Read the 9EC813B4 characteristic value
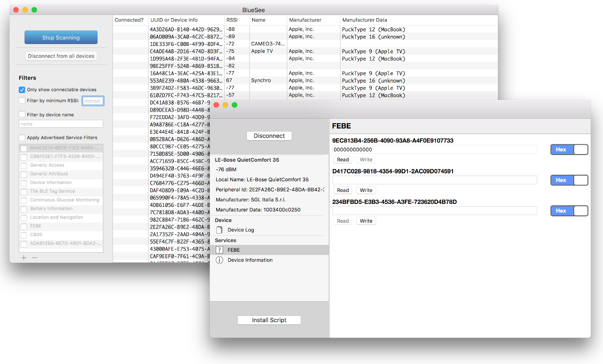Image resolution: width=603 pixels, height=364 pixels. (x=343, y=160)
